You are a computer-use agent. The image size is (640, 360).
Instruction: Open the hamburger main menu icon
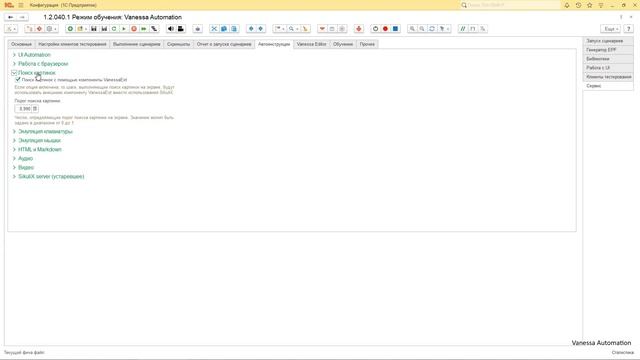coord(21,5)
